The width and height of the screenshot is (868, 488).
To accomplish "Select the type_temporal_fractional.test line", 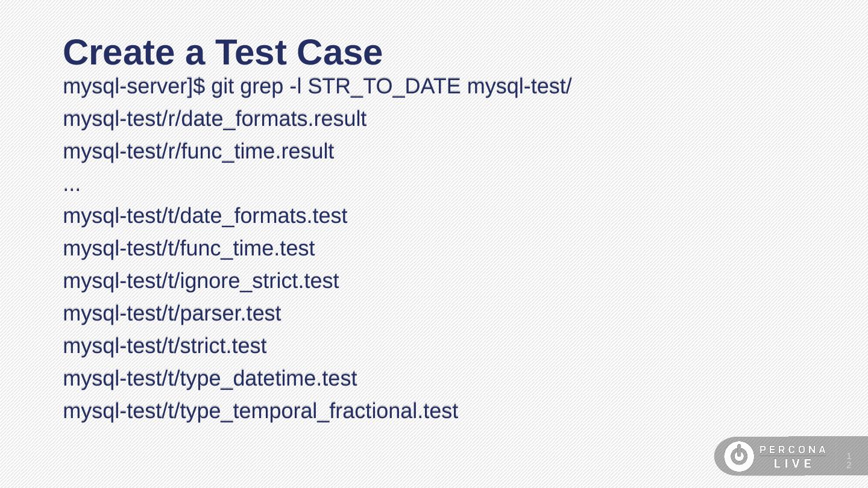I will point(260,411).
